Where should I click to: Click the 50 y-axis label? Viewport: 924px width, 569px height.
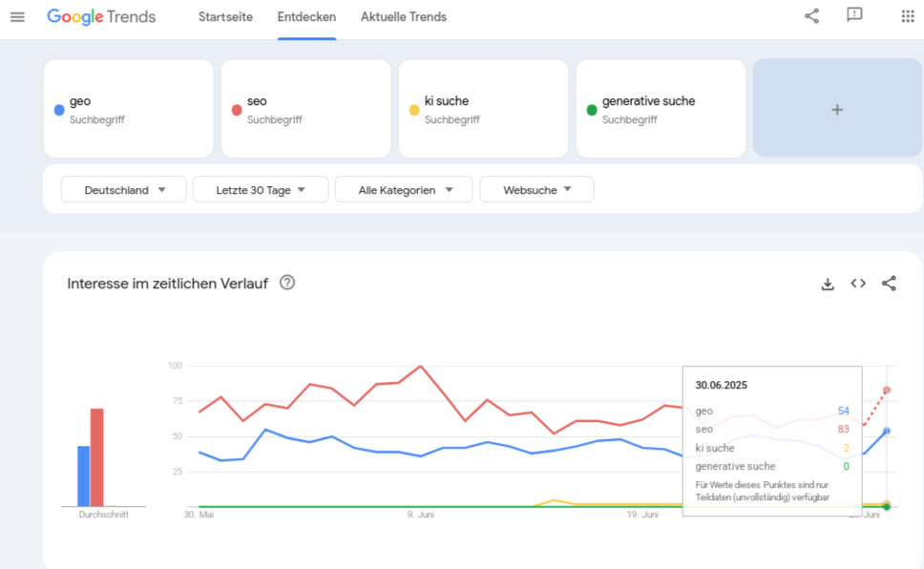click(178, 436)
